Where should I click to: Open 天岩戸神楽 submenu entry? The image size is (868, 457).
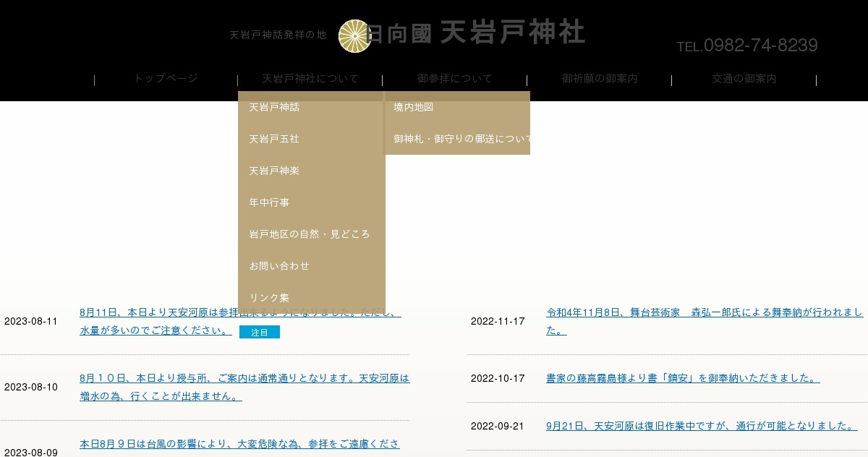275,171
